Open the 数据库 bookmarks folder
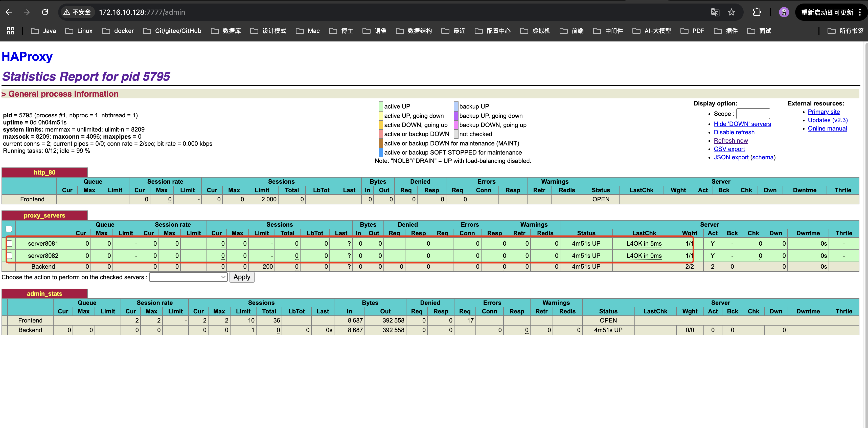Viewport: 868px width, 428px height. (x=226, y=31)
